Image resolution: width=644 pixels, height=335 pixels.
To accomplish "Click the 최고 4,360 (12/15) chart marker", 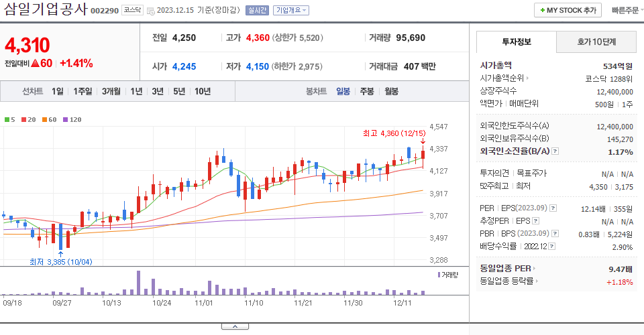I will point(394,133).
